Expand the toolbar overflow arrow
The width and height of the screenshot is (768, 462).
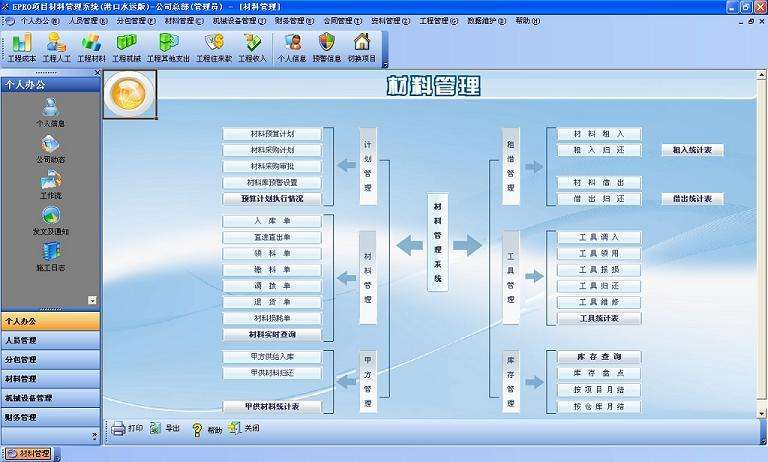(385, 64)
